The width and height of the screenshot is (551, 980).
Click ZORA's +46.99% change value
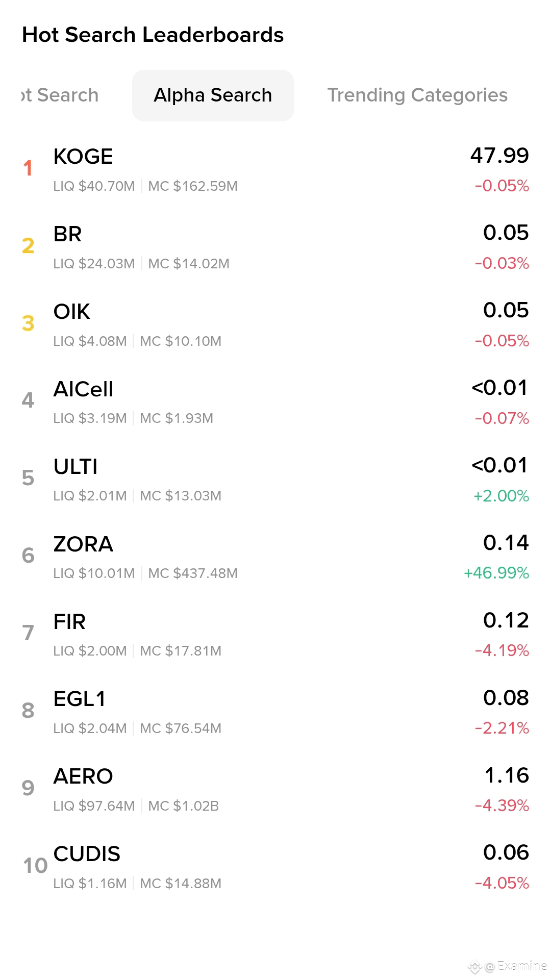[496, 573]
